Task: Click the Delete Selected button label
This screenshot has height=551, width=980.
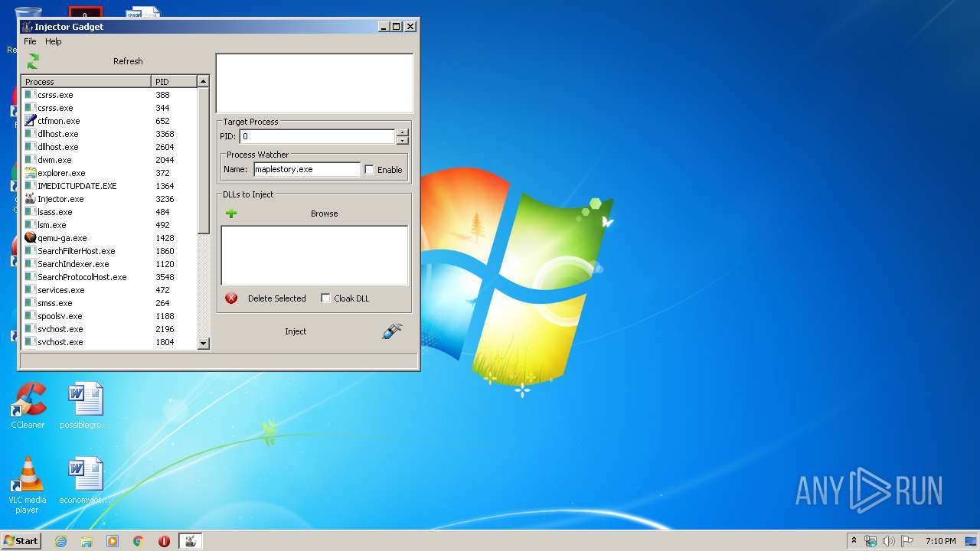Action: pos(276,298)
